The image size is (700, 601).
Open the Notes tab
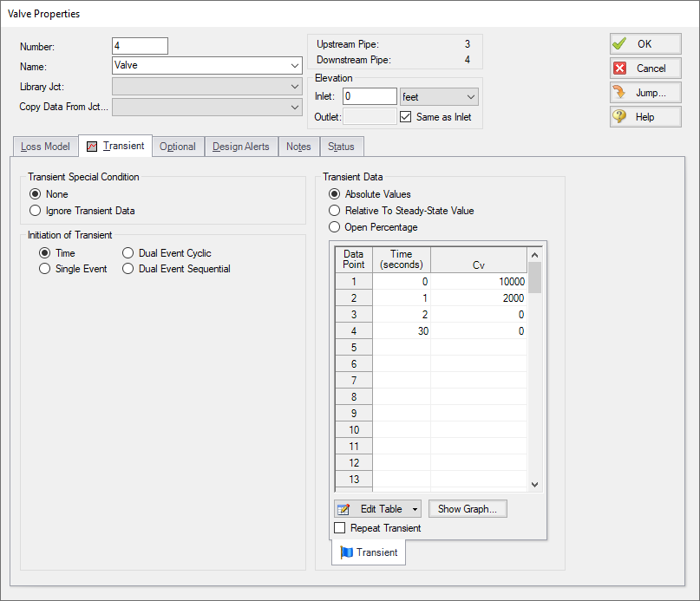[x=298, y=146]
